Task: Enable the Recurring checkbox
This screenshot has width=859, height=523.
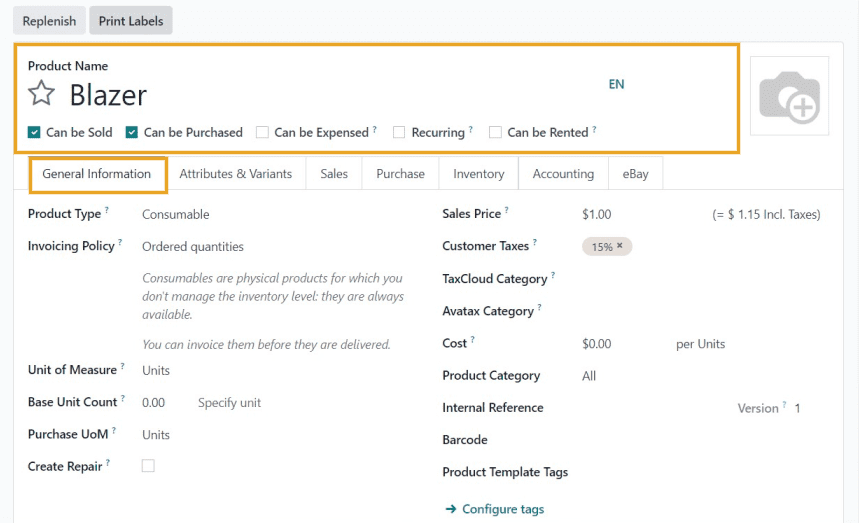Action: [x=399, y=132]
